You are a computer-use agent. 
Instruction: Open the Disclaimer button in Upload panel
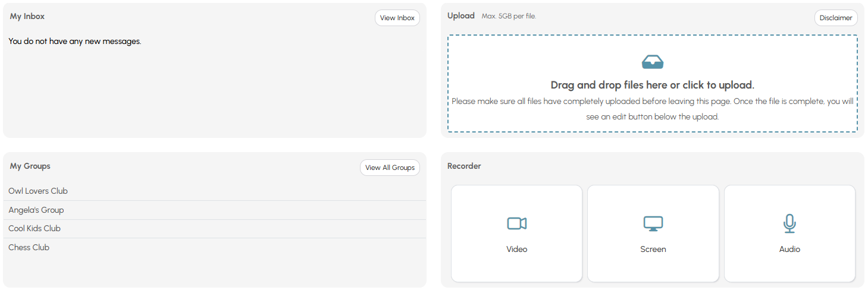point(836,18)
